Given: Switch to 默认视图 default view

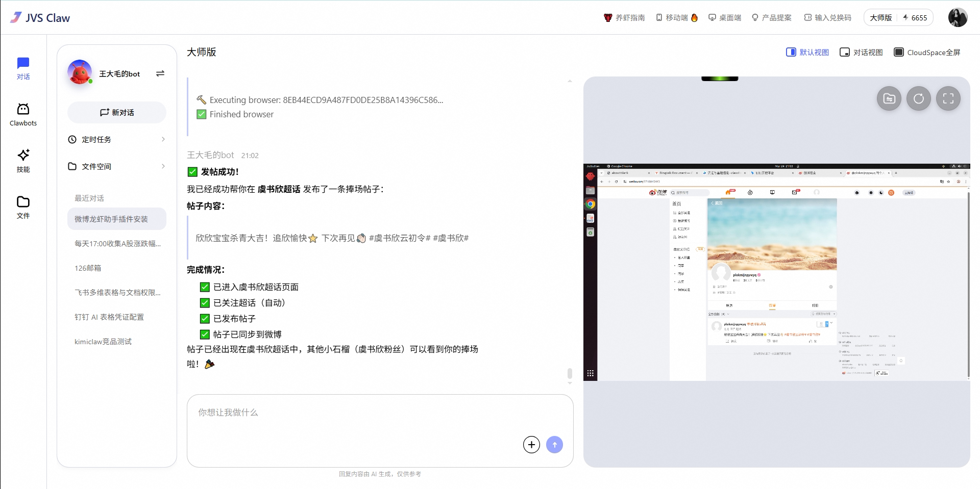Looking at the screenshot, I should tap(807, 53).
